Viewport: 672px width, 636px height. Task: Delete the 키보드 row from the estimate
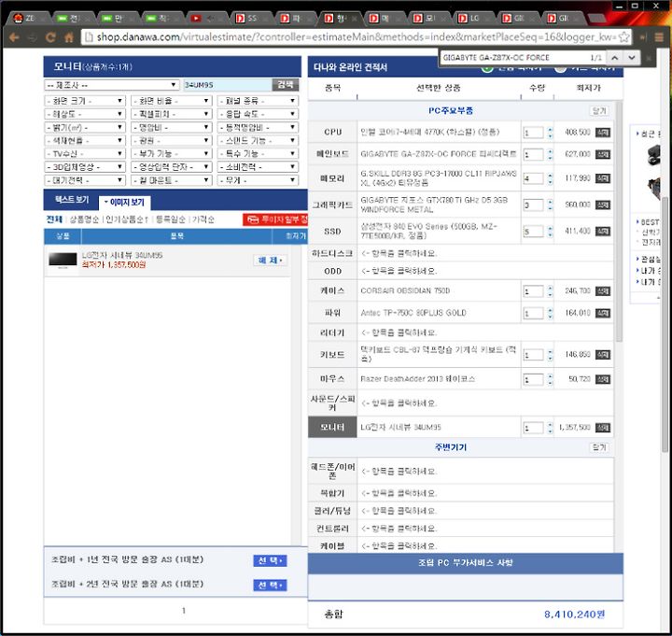tap(603, 355)
